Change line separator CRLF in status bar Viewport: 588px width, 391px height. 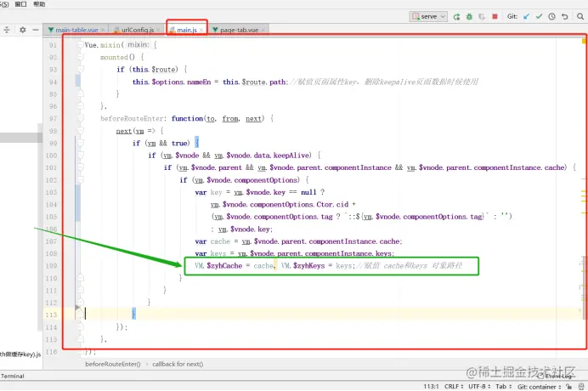454,387
